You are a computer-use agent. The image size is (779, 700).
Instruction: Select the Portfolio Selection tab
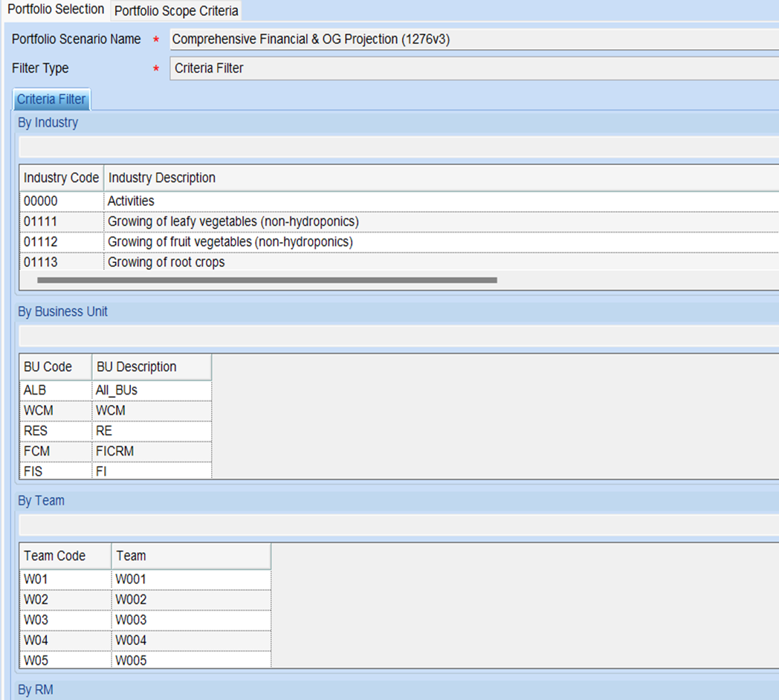56,10
